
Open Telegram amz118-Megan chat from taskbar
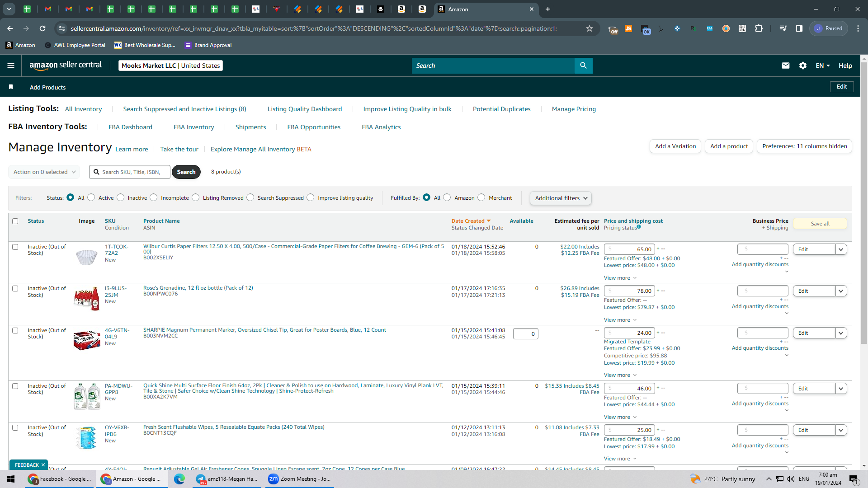[227, 479]
